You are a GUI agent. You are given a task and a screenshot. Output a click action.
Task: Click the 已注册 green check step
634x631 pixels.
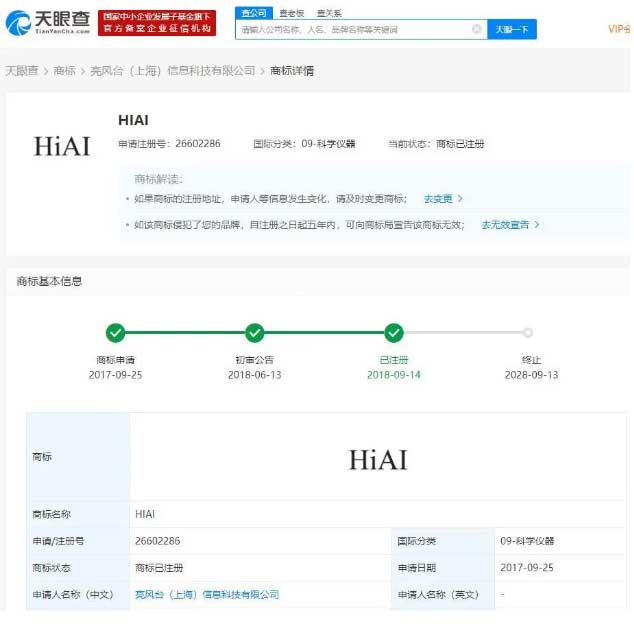pos(394,333)
